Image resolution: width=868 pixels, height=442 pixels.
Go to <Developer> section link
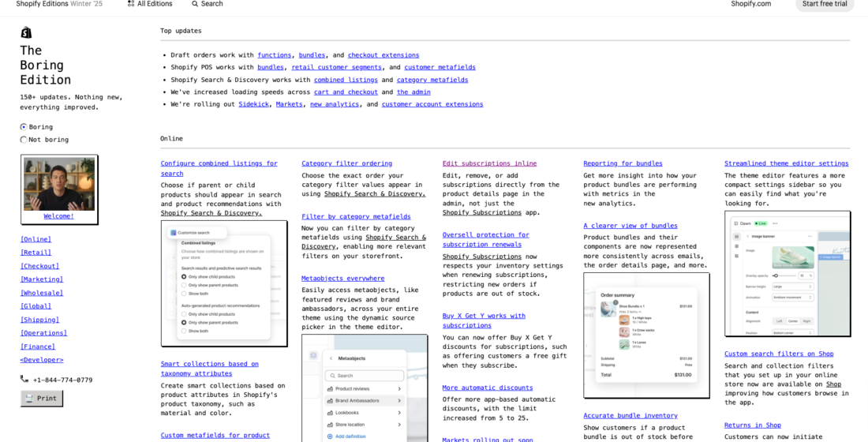tap(42, 360)
